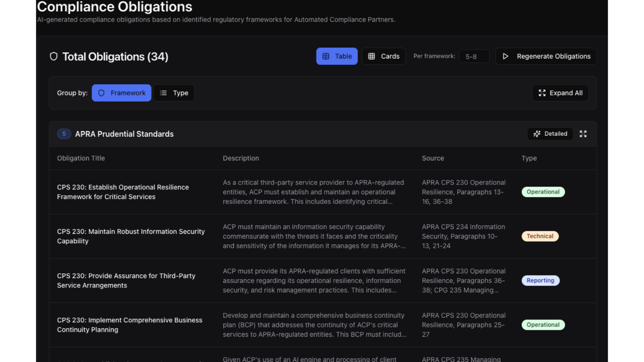644x362 pixels.
Task: Switch grouping to Type
Action: tap(174, 93)
